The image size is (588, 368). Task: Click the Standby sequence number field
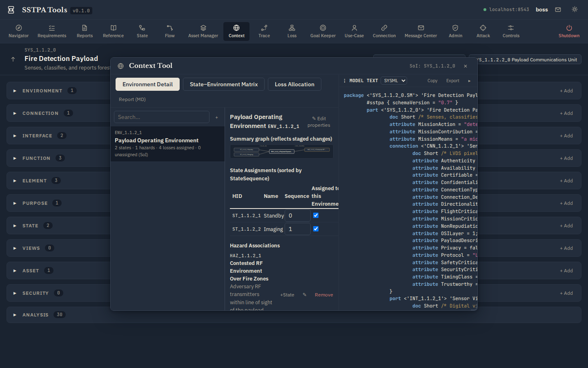pyautogui.click(x=298, y=215)
